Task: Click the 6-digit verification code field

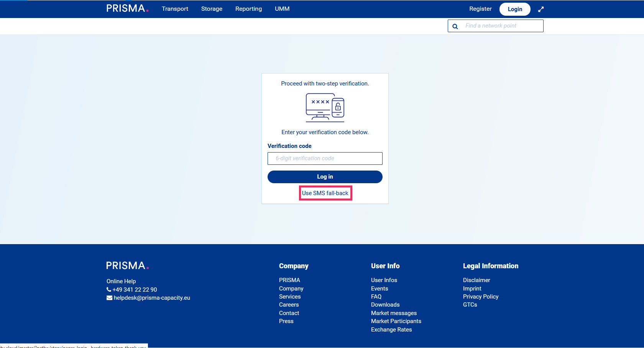Action: click(325, 158)
